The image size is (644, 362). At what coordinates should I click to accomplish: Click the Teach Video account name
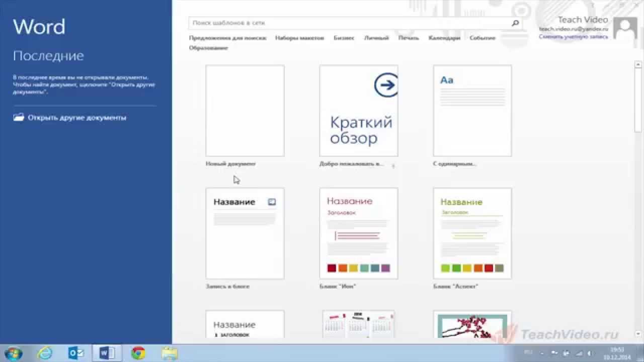(583, 20)
